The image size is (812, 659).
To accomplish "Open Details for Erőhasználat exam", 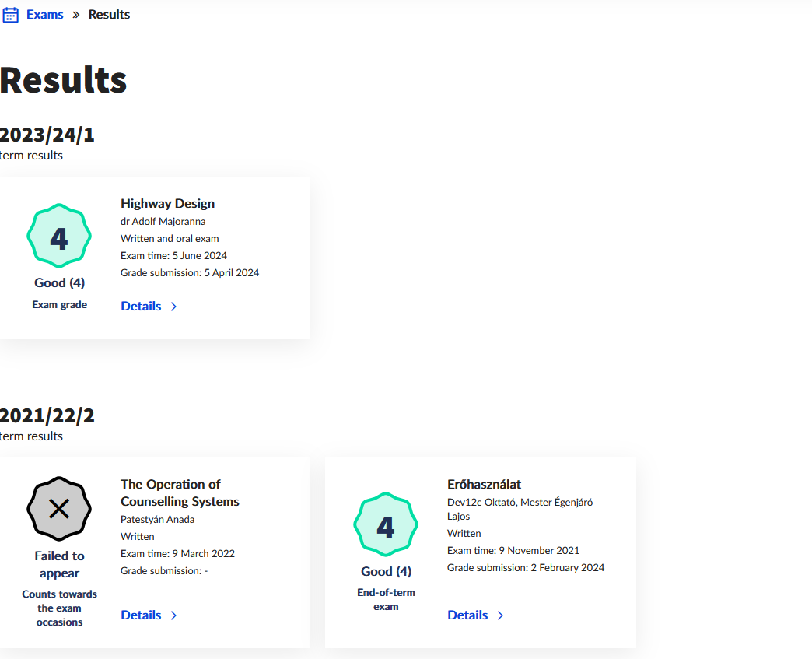I will point(467,615).
